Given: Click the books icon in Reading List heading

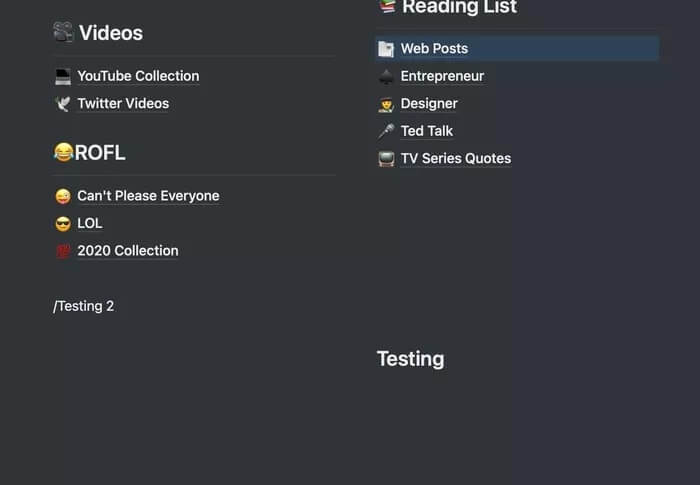Looking at the screenshot, I should 388,5.
